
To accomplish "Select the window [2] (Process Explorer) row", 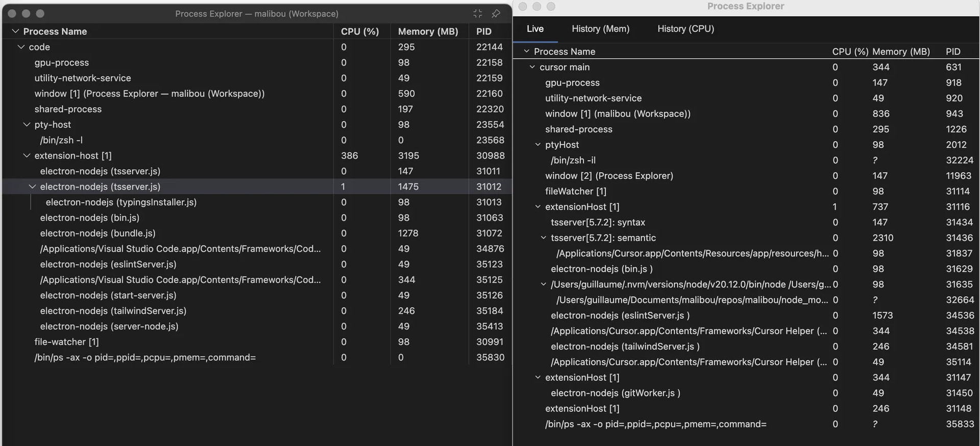I will pyautogui.click(x=746, y=176).
